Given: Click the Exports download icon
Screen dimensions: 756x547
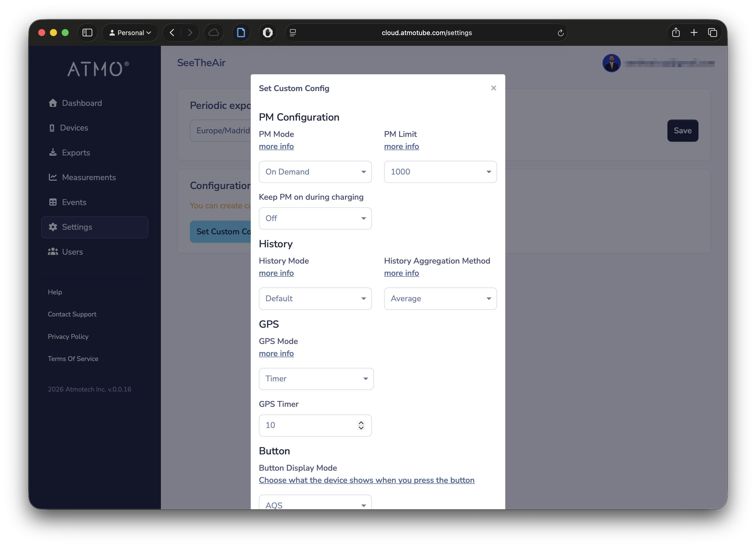Looking at the screenshot, I should pos(53,153).
